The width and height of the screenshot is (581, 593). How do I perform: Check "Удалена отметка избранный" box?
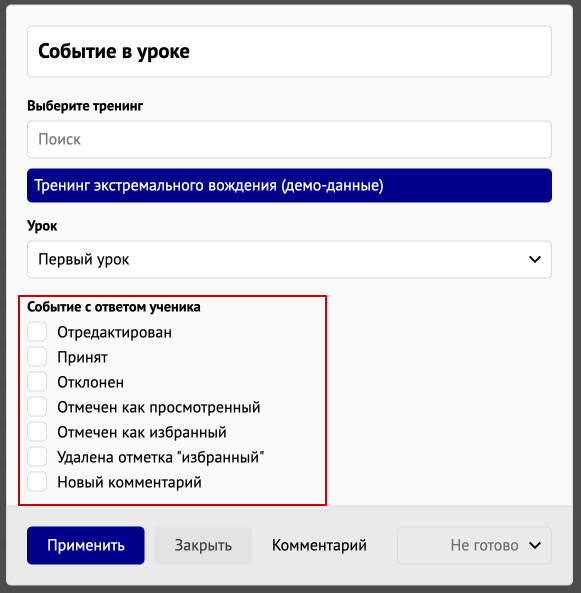tap(37, 456)
